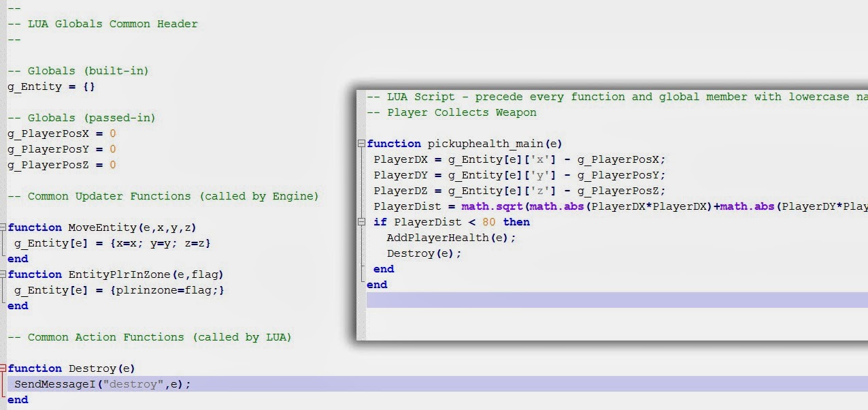Collapse the pickuphealth_main function fold marker
Image resolution: width=868 pixels, height=410 pixels.
click(x=363, y=144)
